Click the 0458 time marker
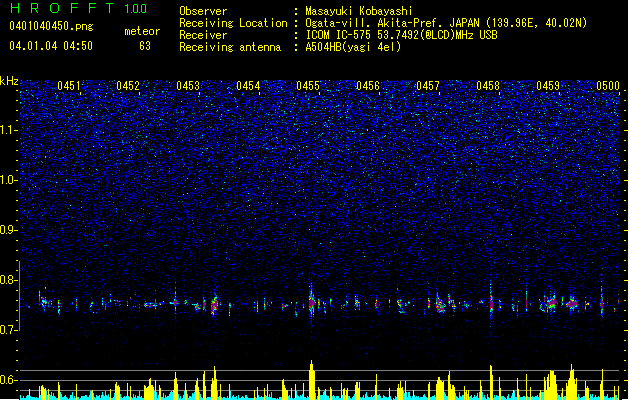 tap(488, 86)
